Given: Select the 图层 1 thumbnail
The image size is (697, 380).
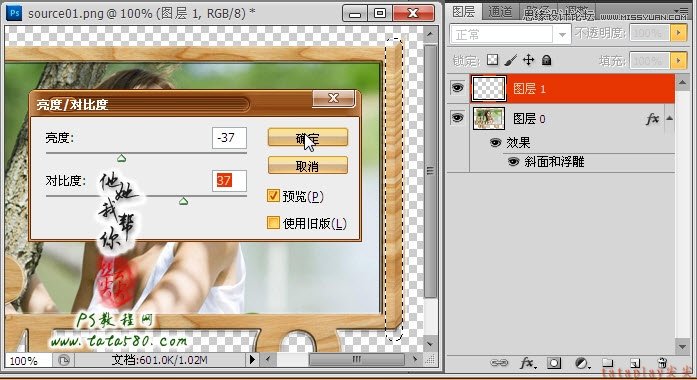Looking at the screenshot, I should pos(489,88).
